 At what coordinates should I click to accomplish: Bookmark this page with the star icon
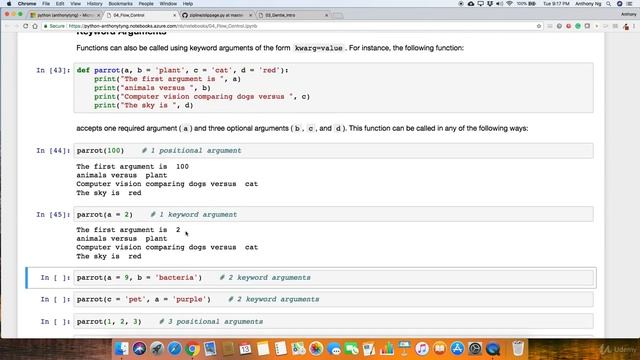pos(539,26)
